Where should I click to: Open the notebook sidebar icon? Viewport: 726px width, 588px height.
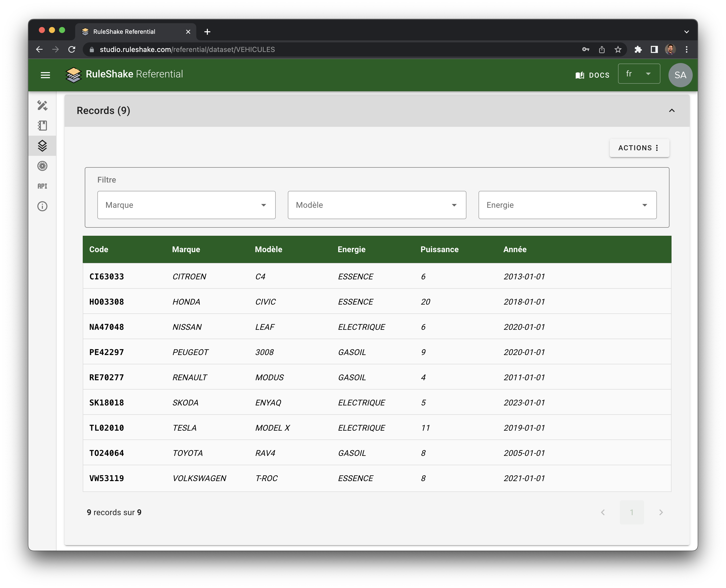42,126
